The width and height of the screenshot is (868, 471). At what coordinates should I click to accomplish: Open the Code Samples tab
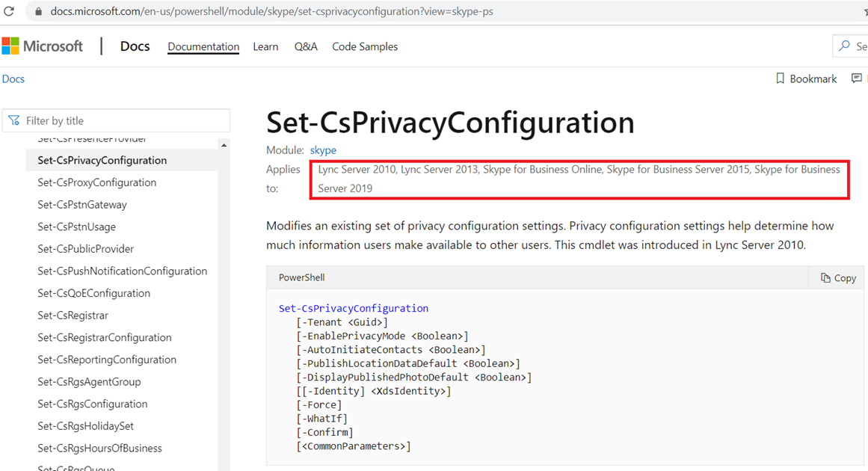[x=365, y=46]
